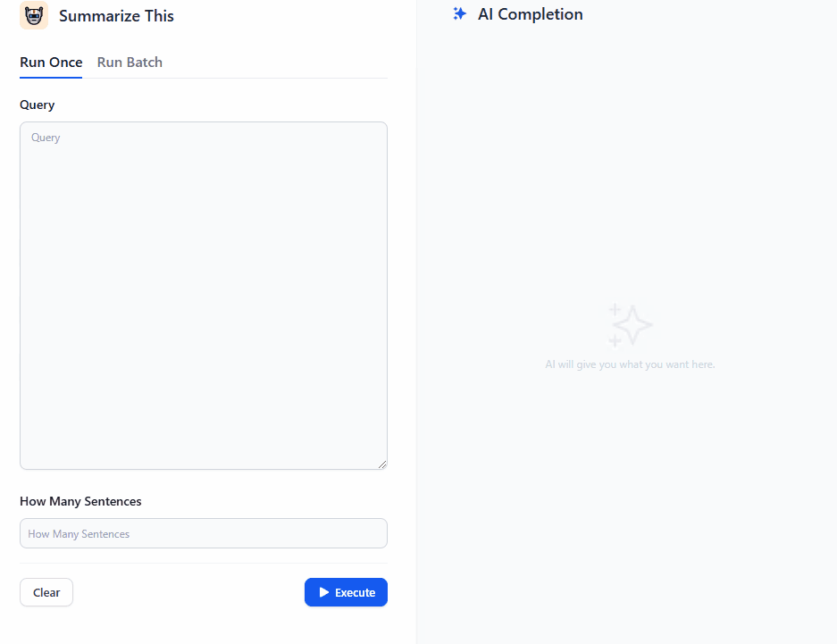Click the AI Completion heading text

coord(530,14)
